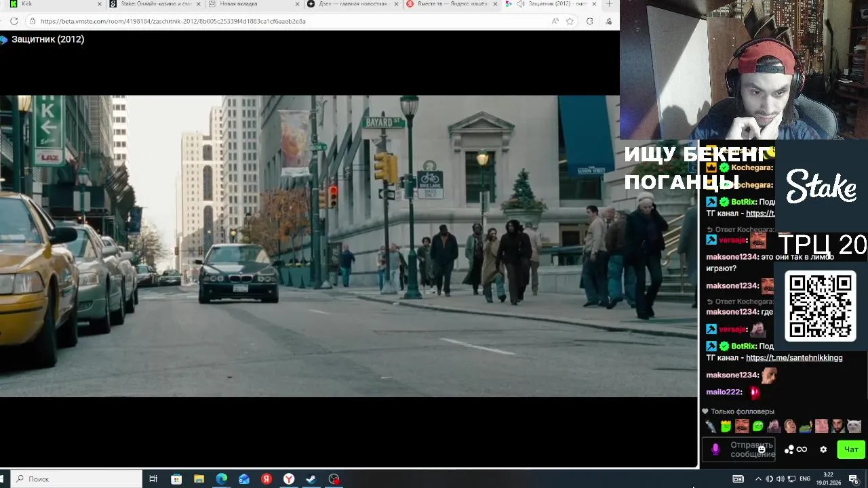Open Task View on taskbar
This screenshot has height=488, width=868.
153,479
